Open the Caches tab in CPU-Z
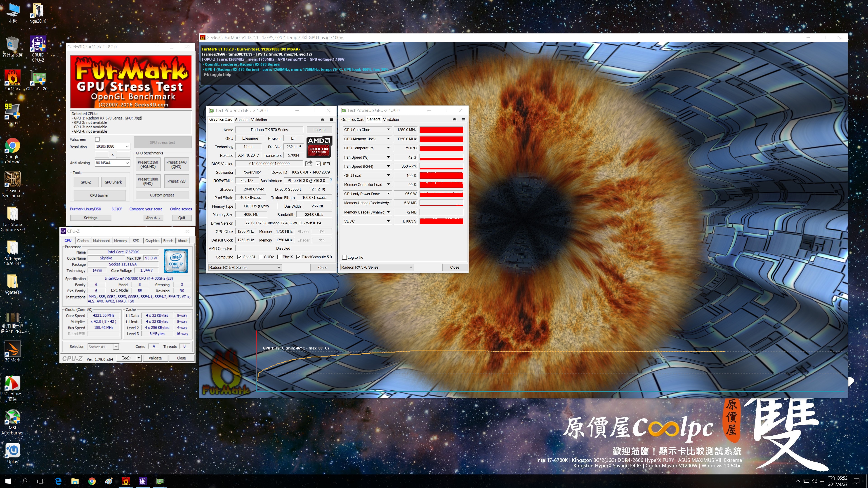This screenshot has height=488, width=868. (83, 241)
